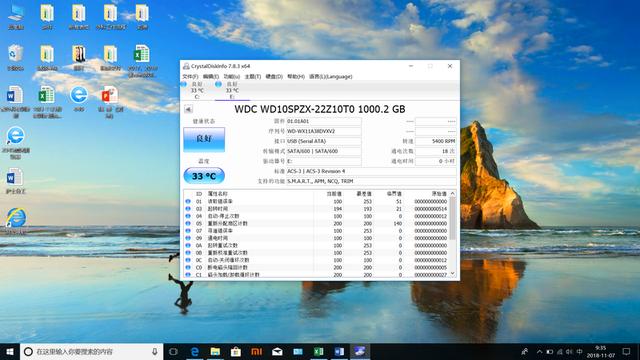Click E: drive health status orb
This screenshot has height=360, width=640.
218,84
